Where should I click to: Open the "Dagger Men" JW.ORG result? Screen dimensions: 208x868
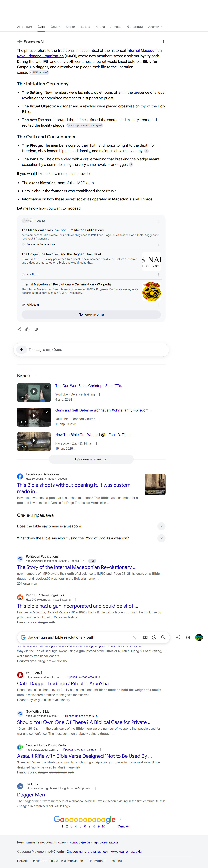pyautogui.click(x=31, y=795)
